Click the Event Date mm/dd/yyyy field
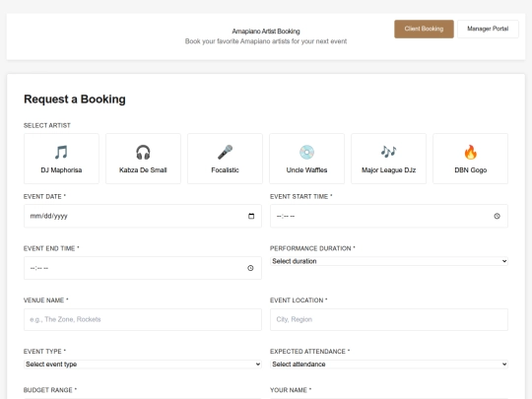Viewport: 532px width, 399px height. pos(143,216)
